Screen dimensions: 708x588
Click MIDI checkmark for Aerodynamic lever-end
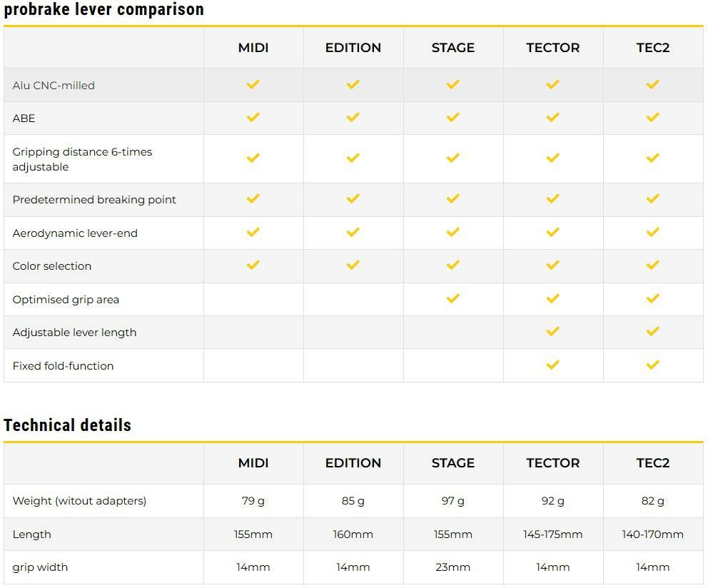pyautogui.click(x=253, y=233)
